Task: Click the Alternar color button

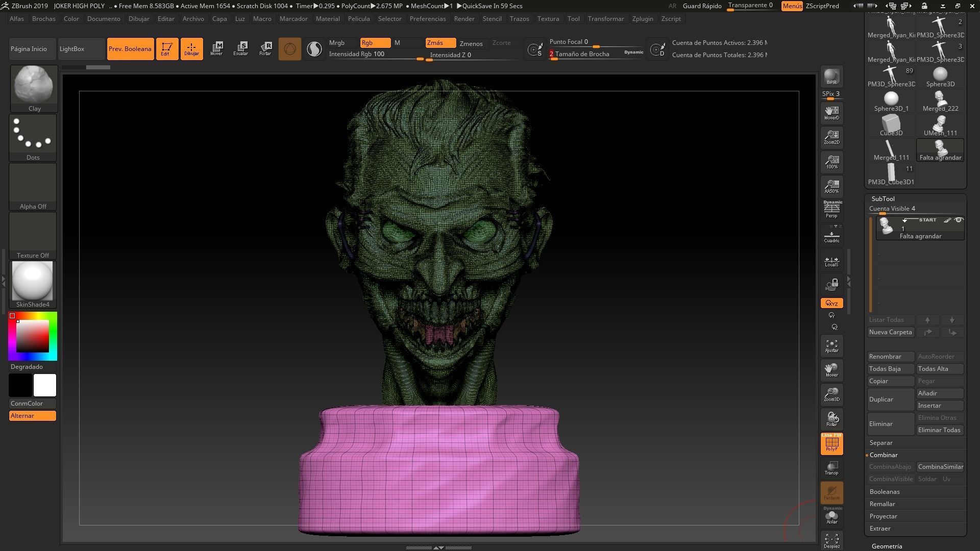Action: point(33,416)
